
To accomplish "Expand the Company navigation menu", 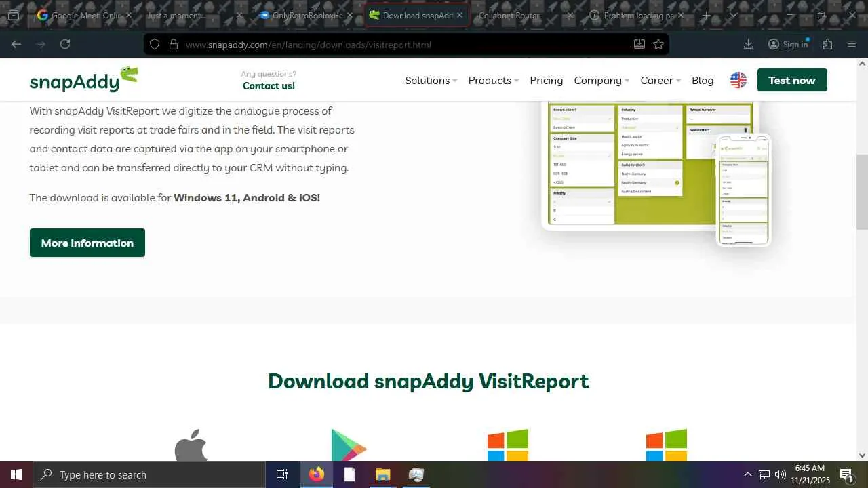I will [x=602, y=80].
